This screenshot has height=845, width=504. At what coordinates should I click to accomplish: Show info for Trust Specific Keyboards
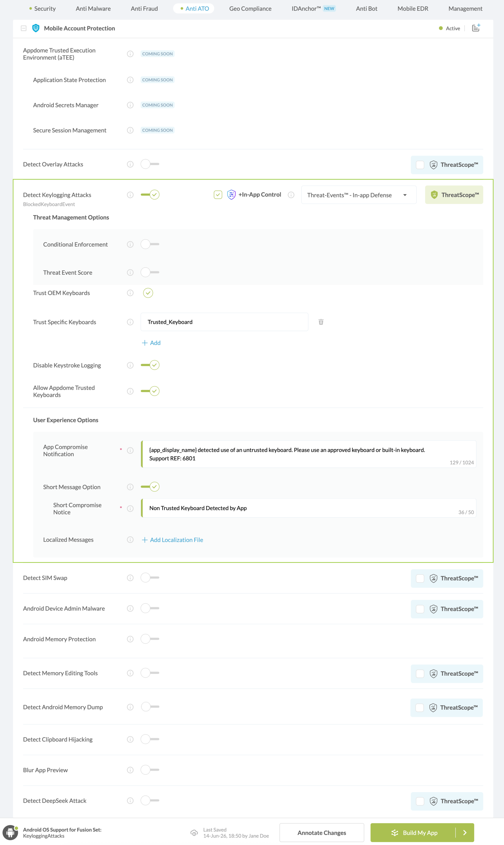tap(130, 322)
